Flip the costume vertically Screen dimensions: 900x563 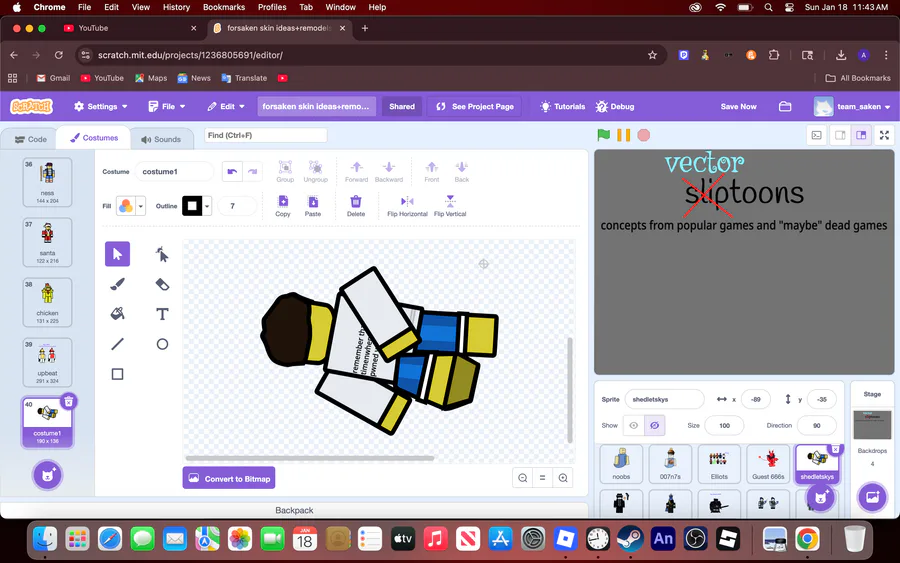point(450,206)
